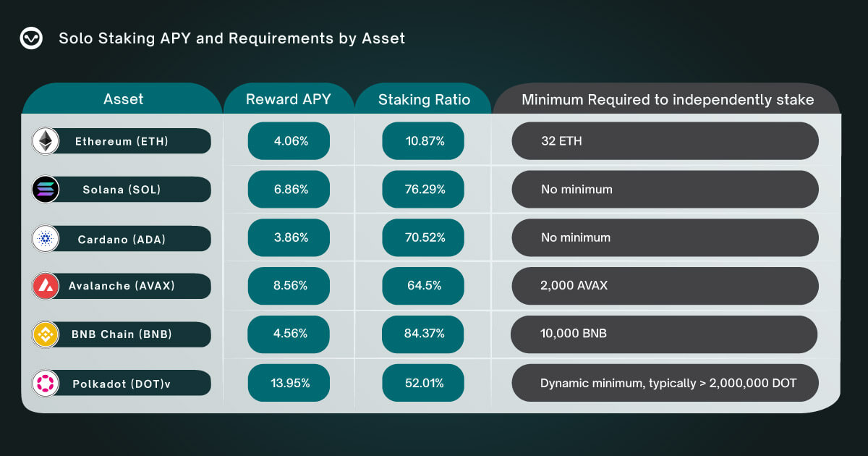Select the Minimum Required column header

click(668, 99)
